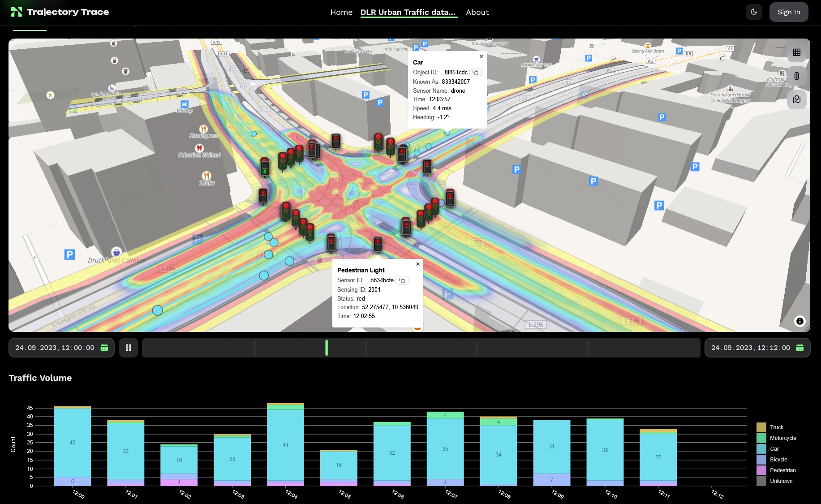Switch to the Home page
Screen dimensions: 821x504
coord(341,12)
